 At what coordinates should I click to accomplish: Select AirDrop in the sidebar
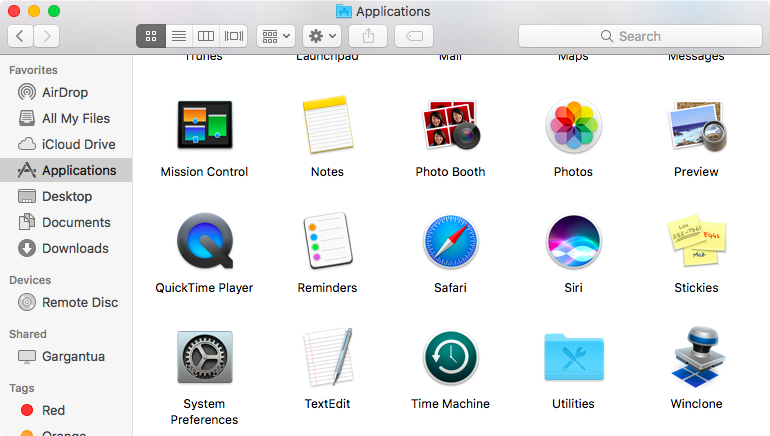point(66,92)
